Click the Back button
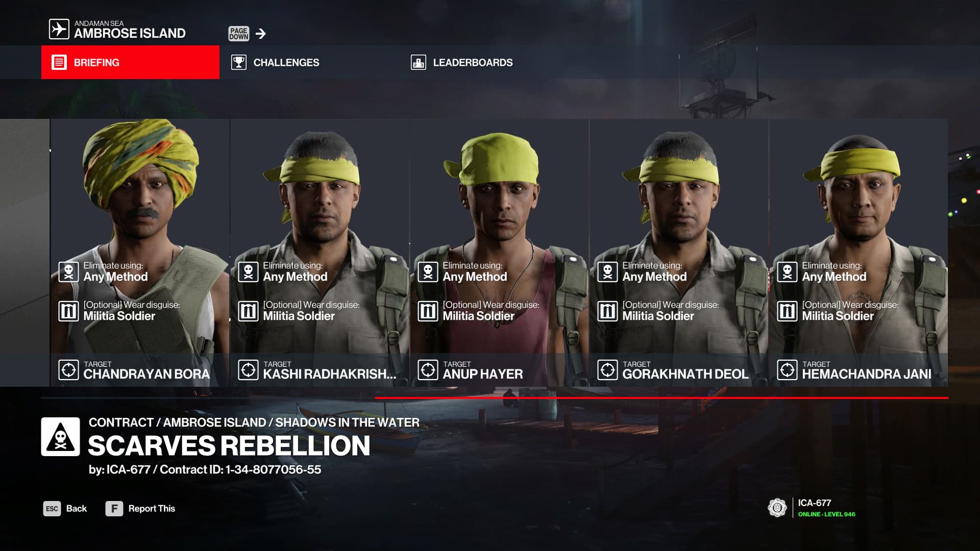This screenshot has height=551, width=980. pyautogui.click(x=65, y=509)
